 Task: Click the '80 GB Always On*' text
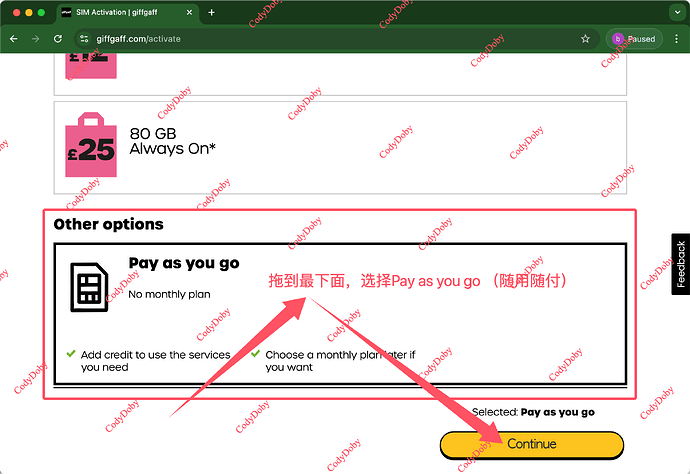[x=172, y=141]
